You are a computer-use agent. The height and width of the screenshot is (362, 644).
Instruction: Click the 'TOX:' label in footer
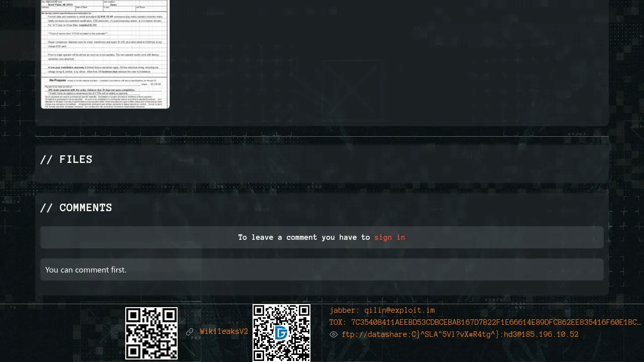click(338, 322)
